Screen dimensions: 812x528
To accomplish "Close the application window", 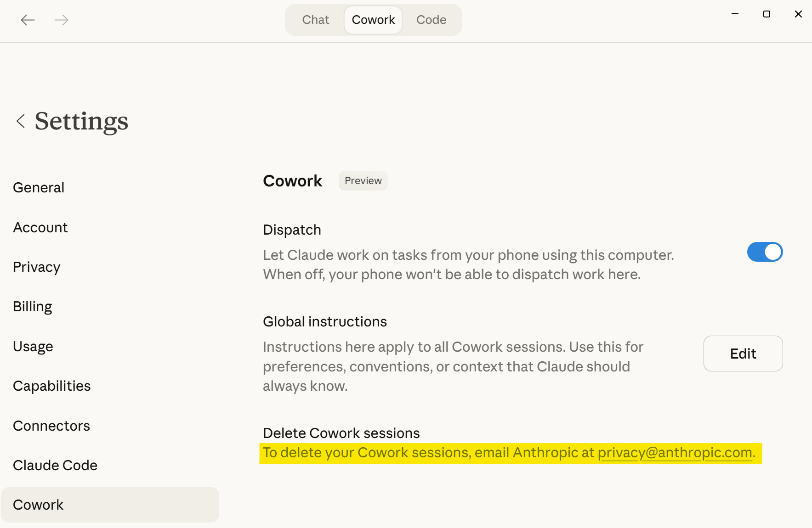I will (798, 14).
